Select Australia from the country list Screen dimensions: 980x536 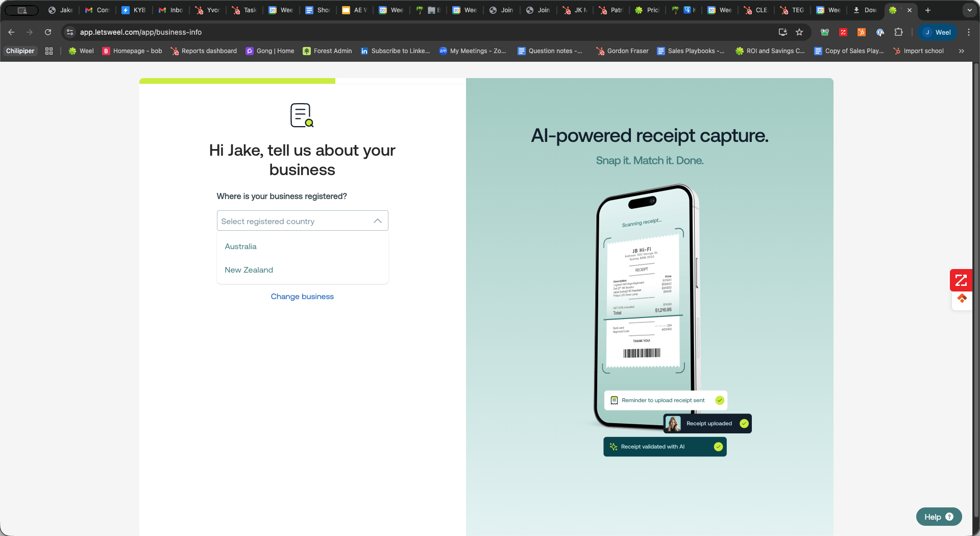pyautogui.click(x=240, y=247)
